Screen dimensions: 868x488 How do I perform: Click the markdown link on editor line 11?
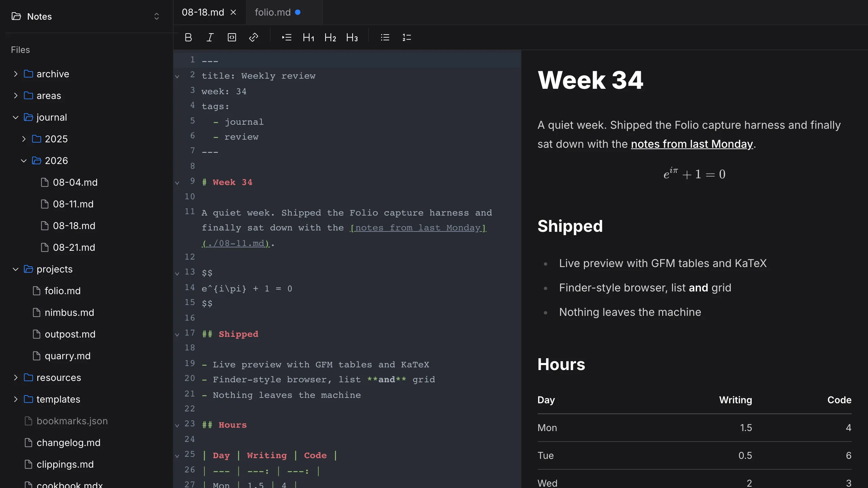[x=418, y=228]
